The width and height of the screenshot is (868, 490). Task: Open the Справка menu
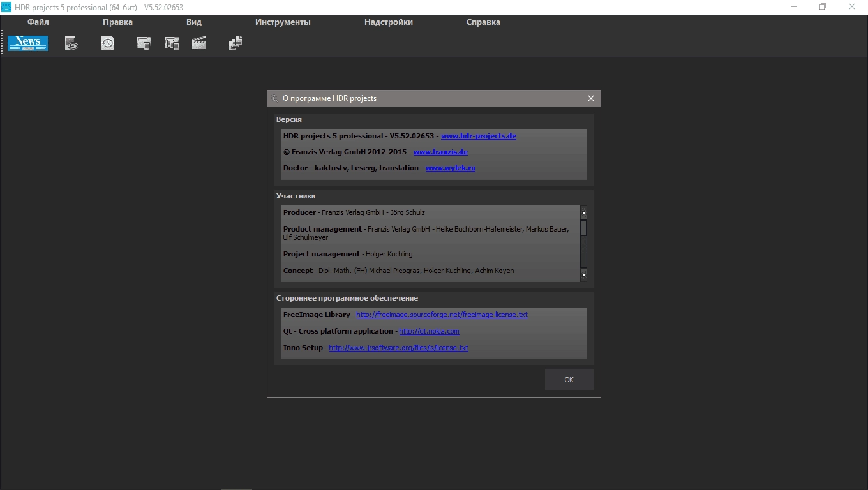(483, 22)
